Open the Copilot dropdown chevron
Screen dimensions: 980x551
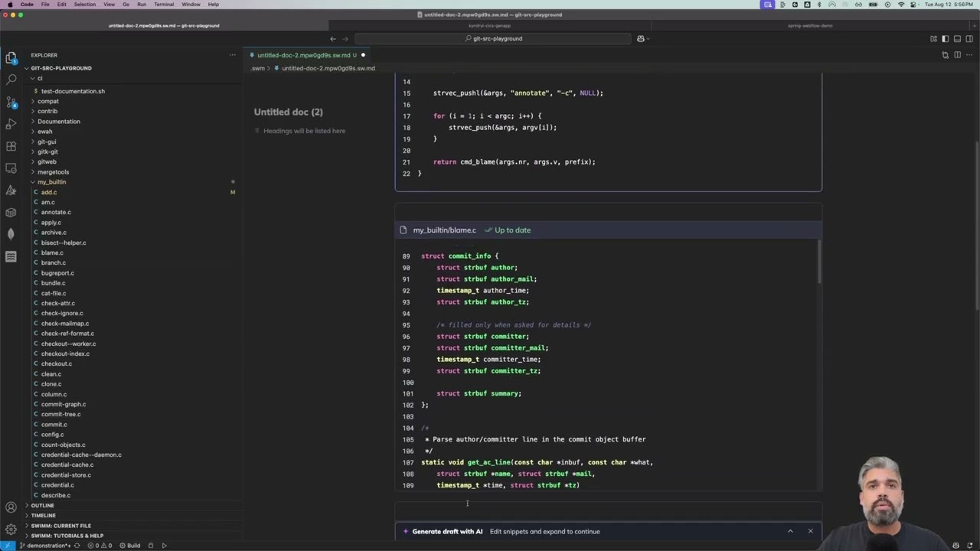click(648, 38)
